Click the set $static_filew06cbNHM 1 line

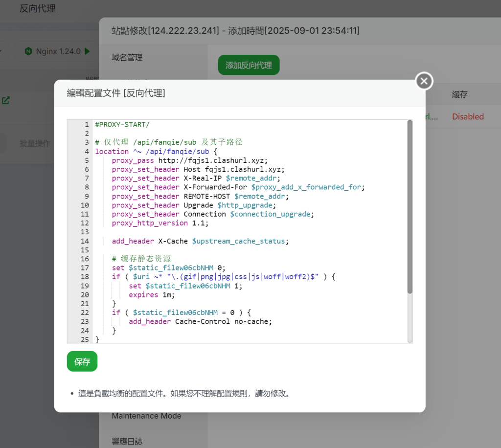[185, 286]
